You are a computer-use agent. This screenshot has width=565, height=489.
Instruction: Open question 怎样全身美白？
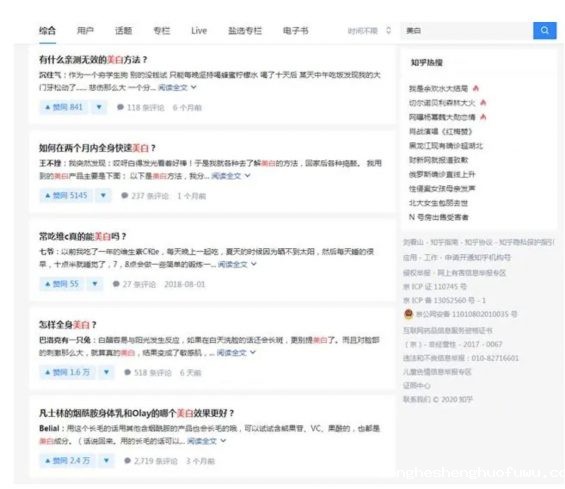tap(68, 325)
